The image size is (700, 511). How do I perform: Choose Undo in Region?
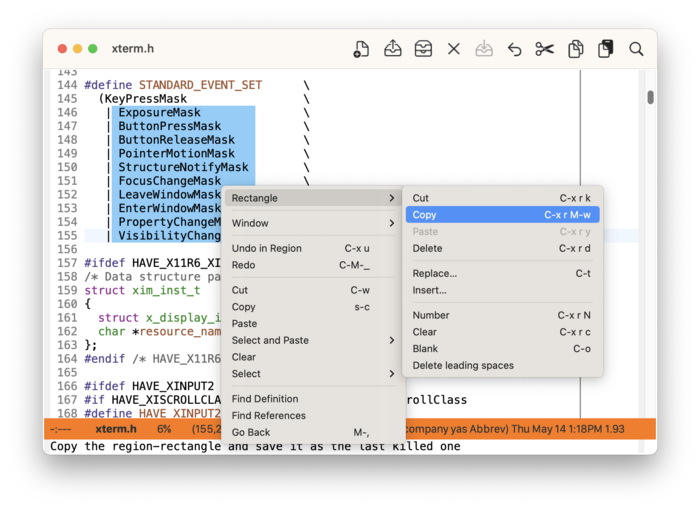(x=312, y=248)
